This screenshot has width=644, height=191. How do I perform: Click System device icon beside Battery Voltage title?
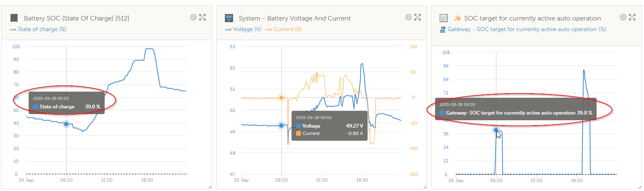point(229,18)
